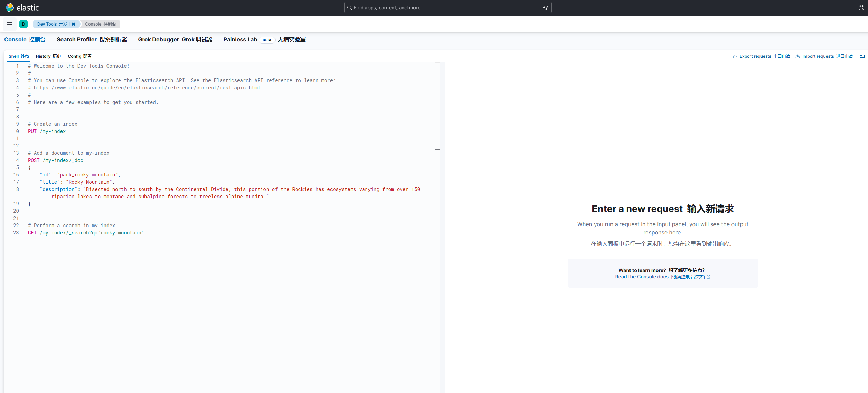Click the GET /my-index/_search request line
This screenshot has height=393, width=868.
pos(86,233)
